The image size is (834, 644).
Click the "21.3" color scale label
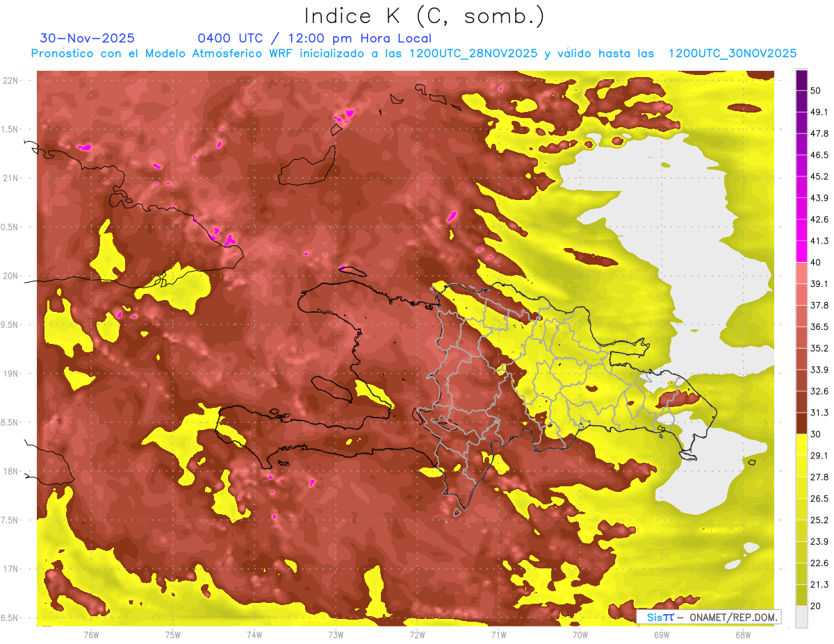(819, 584)
